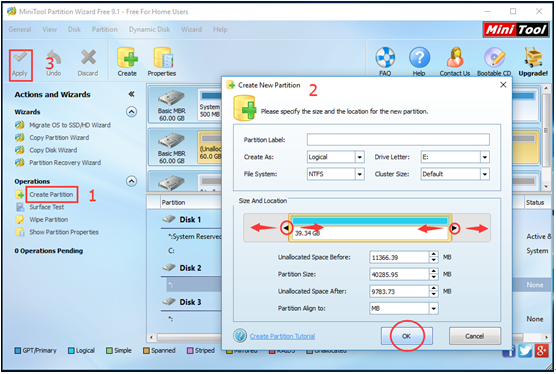Click the Partition Label text field
The image size is (556, 374).
(398, 140)
